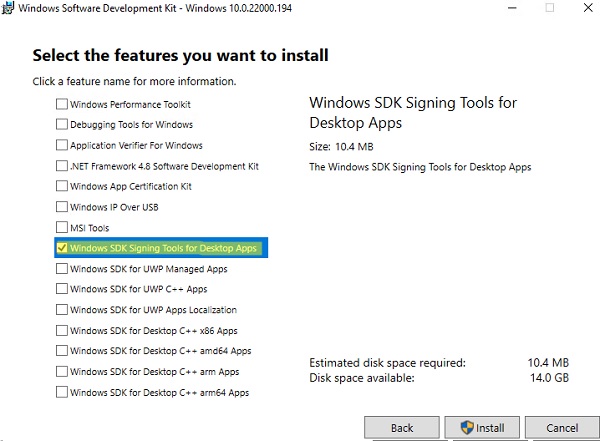Tick Windows SDK for UWP Apps Localization

(x=62, y=310)
